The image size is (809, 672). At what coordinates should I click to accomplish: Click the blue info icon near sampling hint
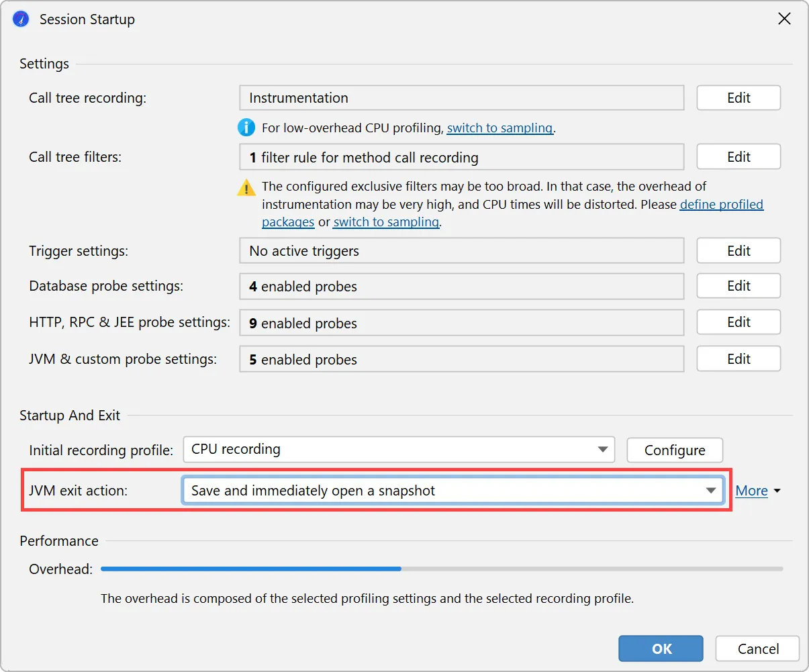click(246, 127)
